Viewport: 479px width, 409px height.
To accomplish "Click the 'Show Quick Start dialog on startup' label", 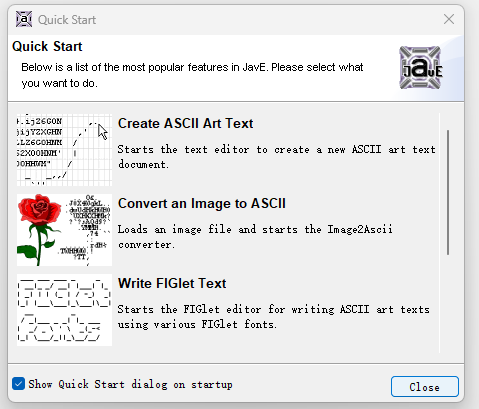I will coord(130,384).
